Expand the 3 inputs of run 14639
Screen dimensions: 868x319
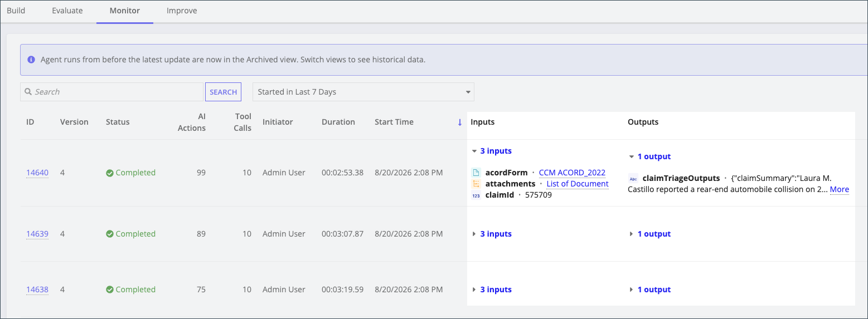[492, 234]
